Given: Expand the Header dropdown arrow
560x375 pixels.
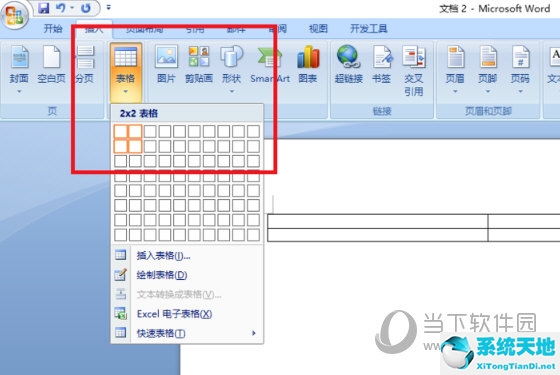Looking at the screenshot, I should 455,92.
